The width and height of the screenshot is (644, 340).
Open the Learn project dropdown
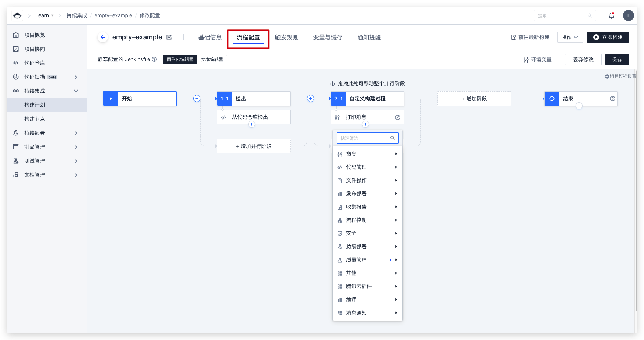(45, 15)
